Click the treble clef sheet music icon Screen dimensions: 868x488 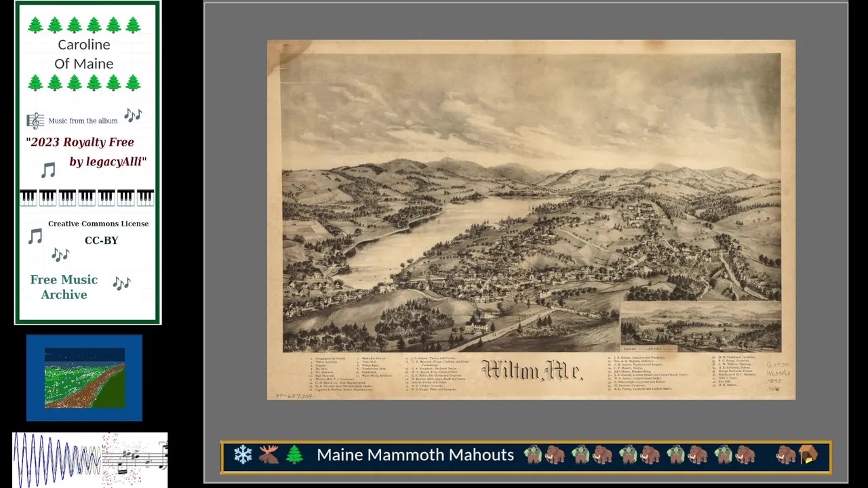click(35, 121)
